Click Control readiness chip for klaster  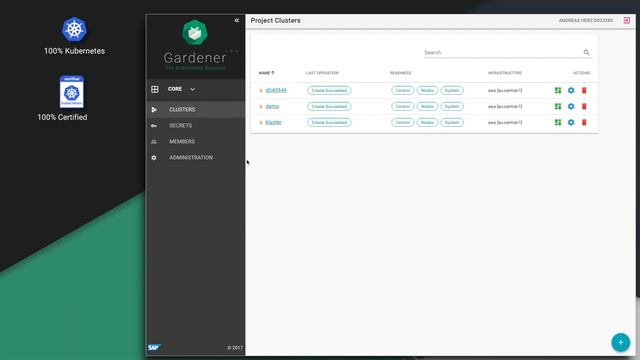pos(402,122)
